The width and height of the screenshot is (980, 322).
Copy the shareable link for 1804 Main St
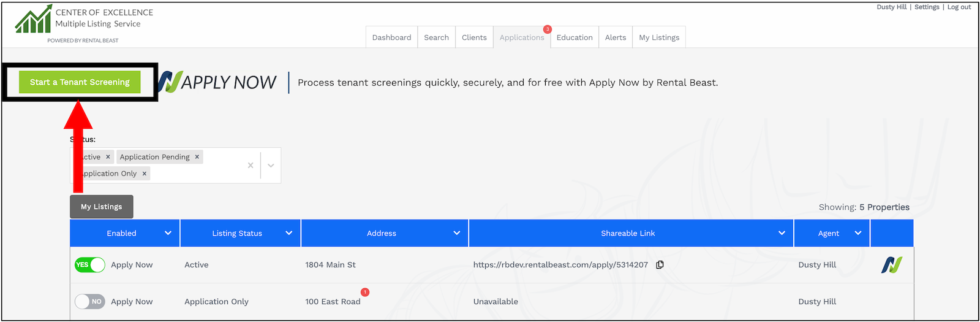pos(660,265)
